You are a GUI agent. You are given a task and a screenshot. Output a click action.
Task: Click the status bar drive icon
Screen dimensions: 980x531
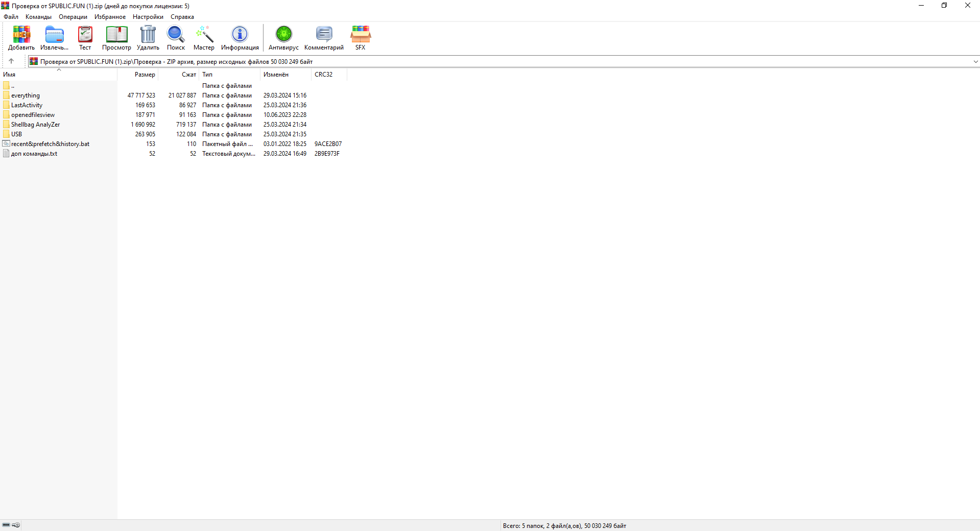6,525
